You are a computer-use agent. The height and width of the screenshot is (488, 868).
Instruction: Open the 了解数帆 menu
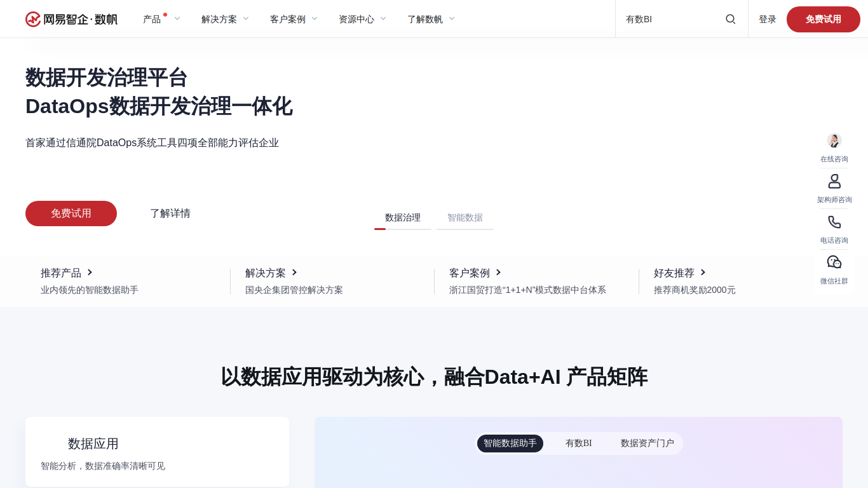coord(425,19)
